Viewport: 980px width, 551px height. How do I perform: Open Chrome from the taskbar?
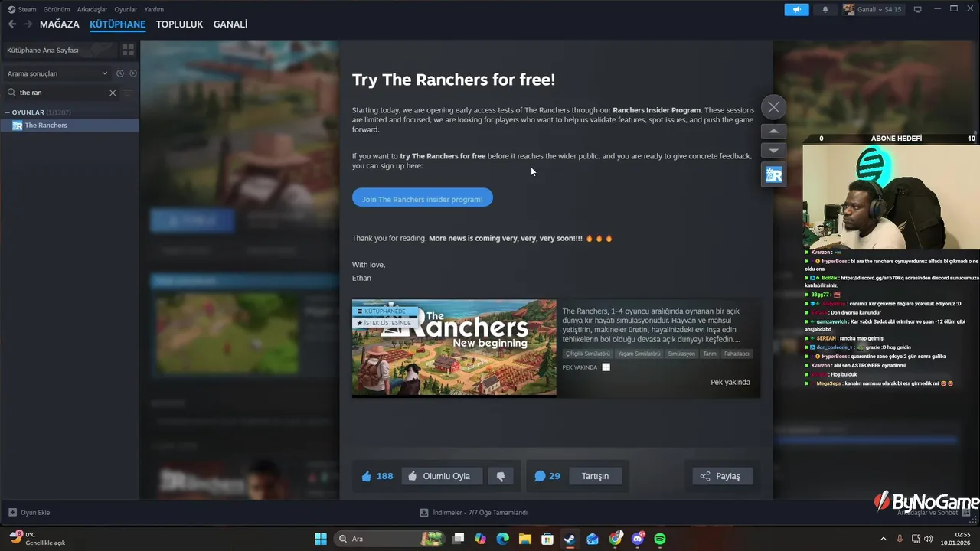click(616, 539)
